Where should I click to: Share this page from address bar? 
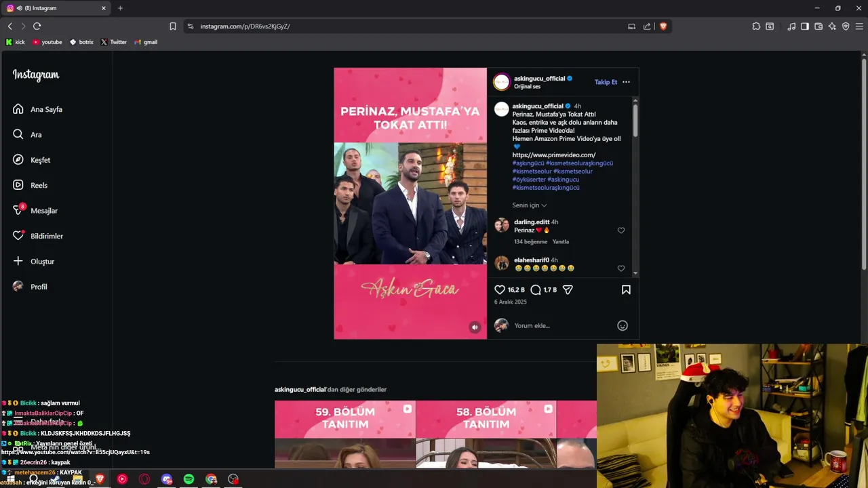[x=647, y=26]
